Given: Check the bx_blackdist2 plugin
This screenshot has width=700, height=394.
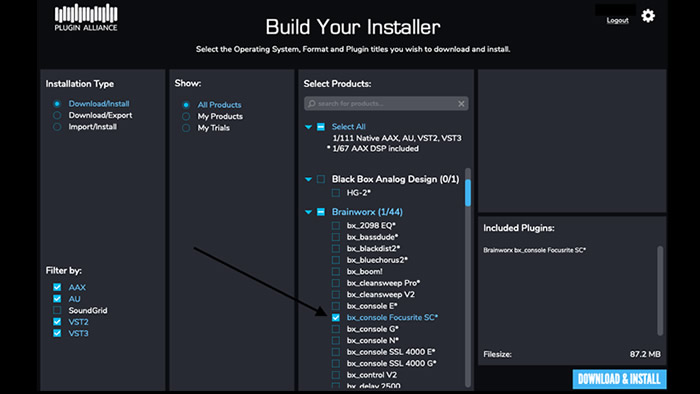Looking at the screenshot, I should 336,249.
